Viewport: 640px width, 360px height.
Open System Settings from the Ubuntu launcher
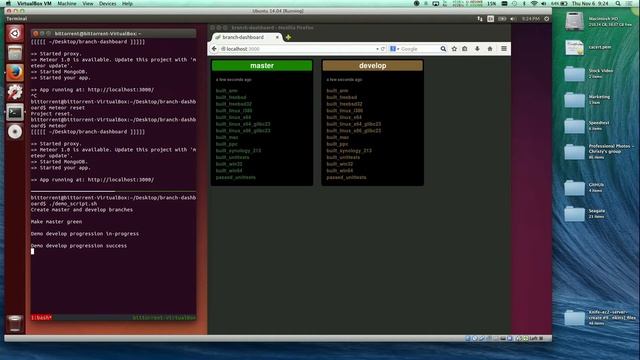pyautogui.click(x=15, y=93)
